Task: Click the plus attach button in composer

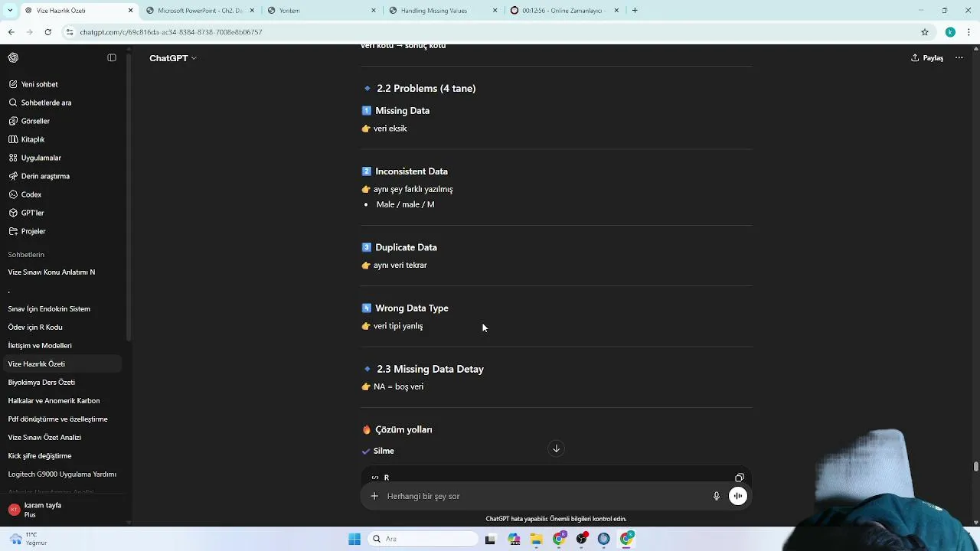Action: 374,496
